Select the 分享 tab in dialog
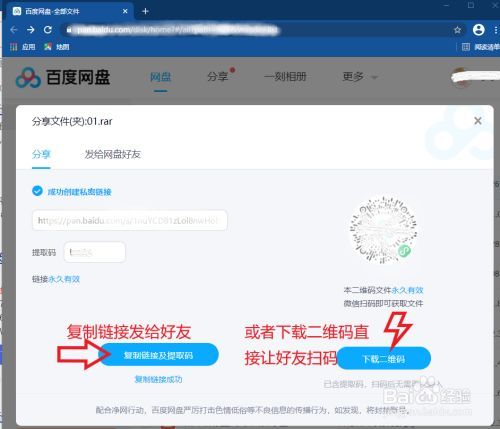Image resolution: width=500 pixels, height=429 pixels. coord(41,154)
